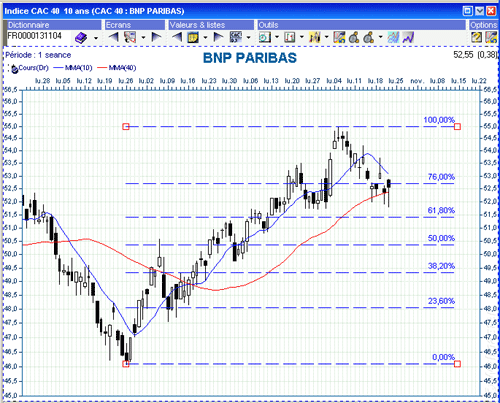Expand dropdown beside yellow values list icon
Image resolution: width=500 pixels, height=403 pixels.
[205, 38]
